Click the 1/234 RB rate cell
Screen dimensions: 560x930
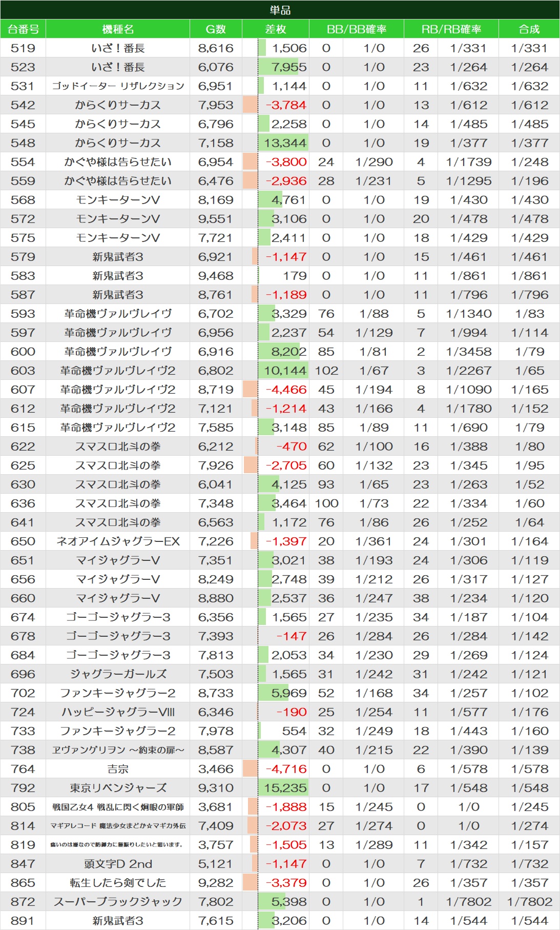click(469, 598)
